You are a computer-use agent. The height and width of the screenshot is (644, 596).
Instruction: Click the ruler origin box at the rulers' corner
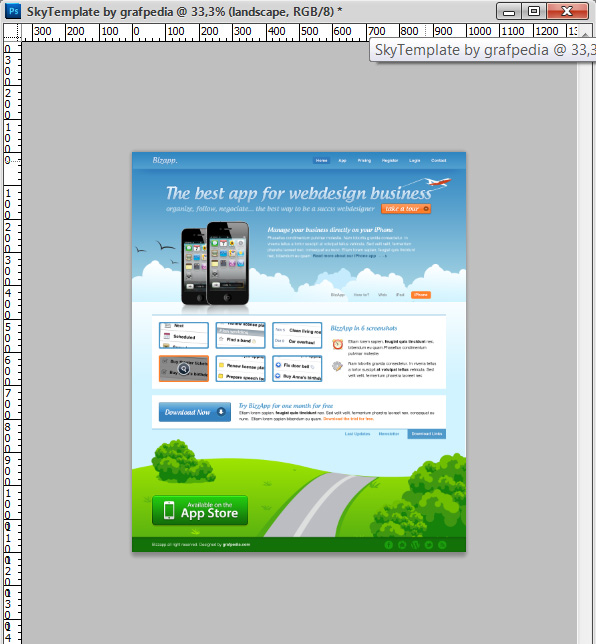pyautogui.click(x=12, y=32)
